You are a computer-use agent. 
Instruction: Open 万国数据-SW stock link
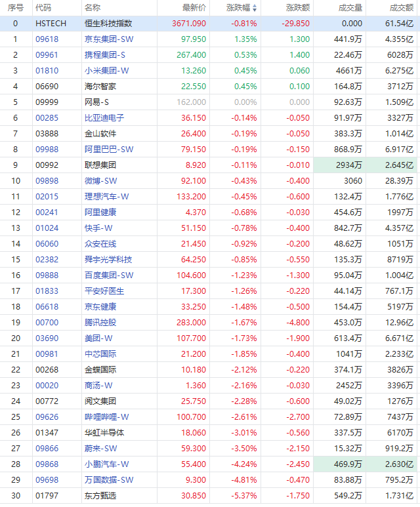[109, 480]
